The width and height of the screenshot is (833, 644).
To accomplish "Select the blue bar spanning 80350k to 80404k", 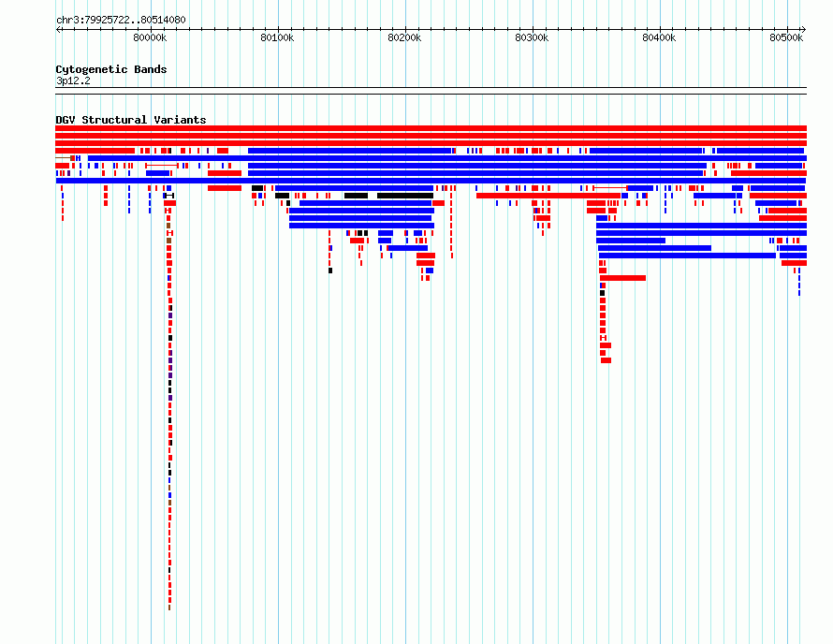I will (x=631, y=241).
